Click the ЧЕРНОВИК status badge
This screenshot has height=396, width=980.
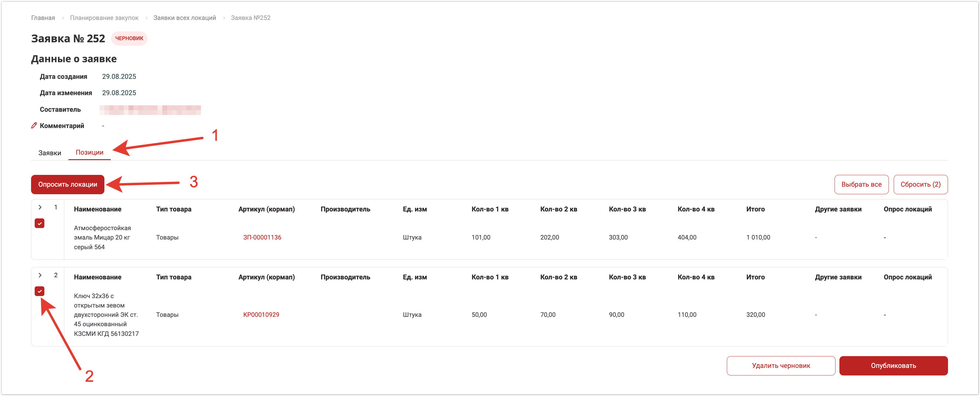[x=129, y=38]
